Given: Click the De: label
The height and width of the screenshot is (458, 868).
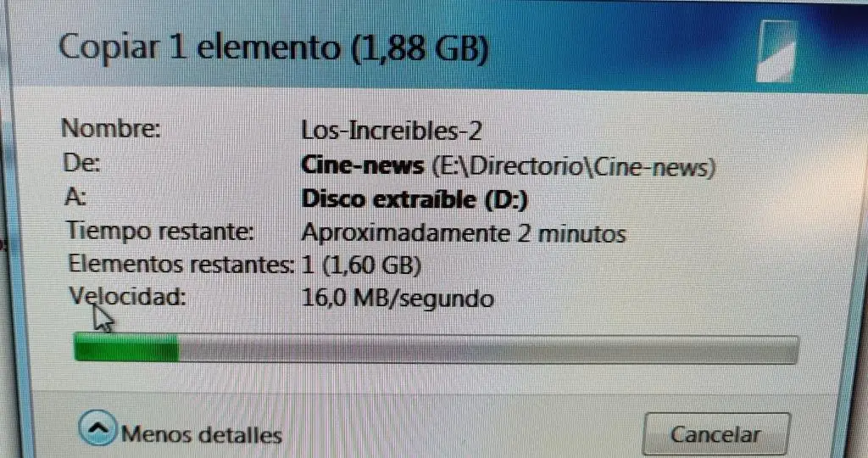Looking at the screenshot, I should pyautogui.click(x=81, y=164).
